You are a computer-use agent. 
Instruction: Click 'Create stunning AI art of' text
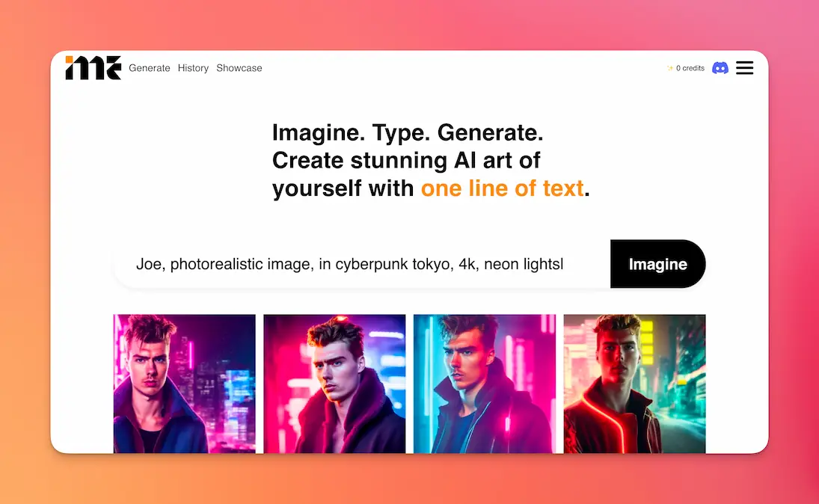point(406,160)
